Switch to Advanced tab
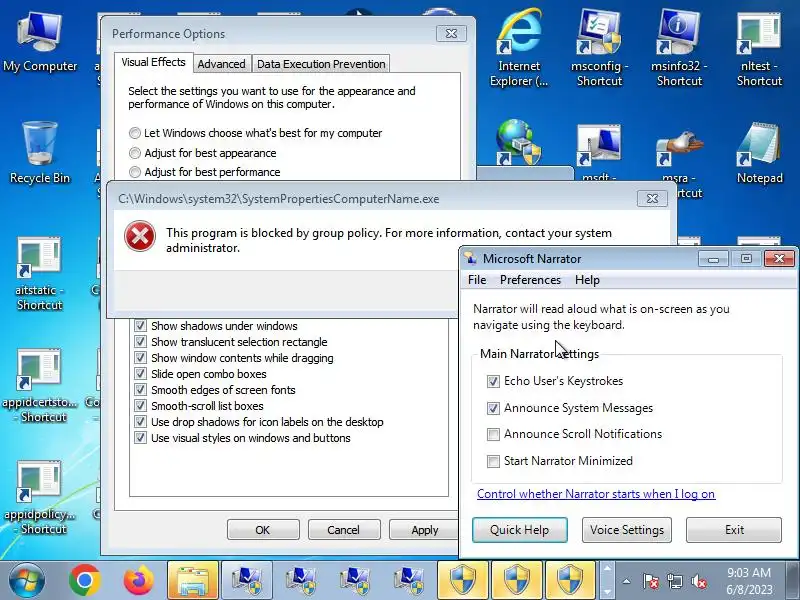 (221, 64)
